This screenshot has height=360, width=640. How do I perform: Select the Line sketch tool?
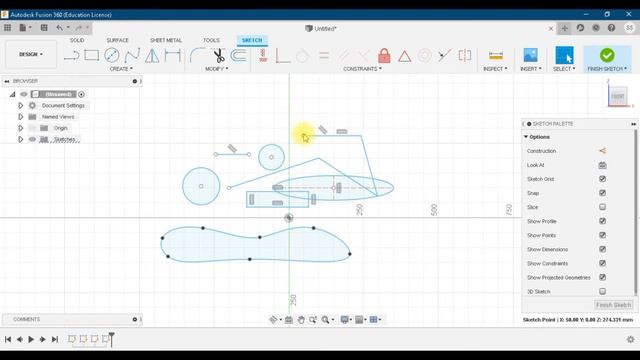click(x=71, y=55)
